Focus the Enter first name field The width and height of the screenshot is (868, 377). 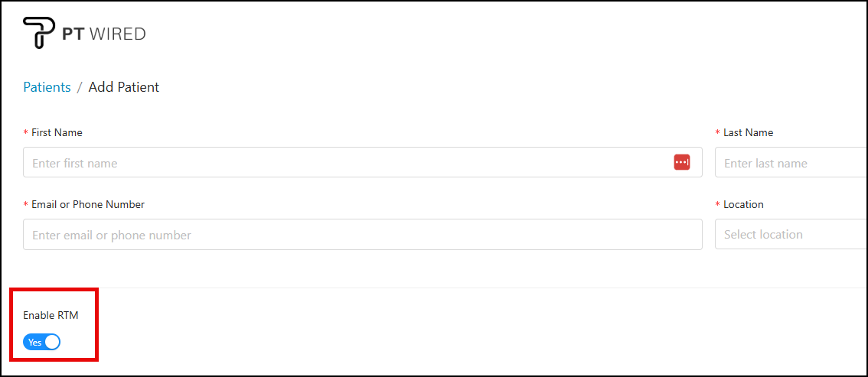(x=344, y=163)
